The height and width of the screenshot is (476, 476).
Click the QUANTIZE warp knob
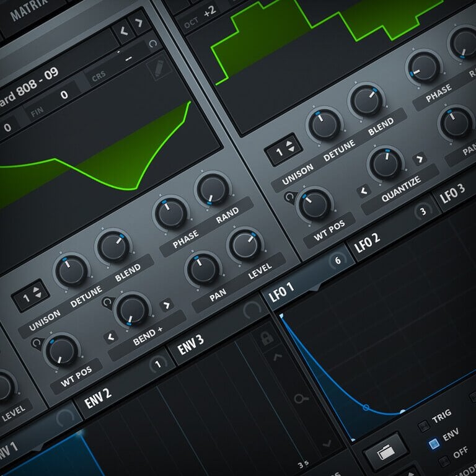tap(386, 164)
